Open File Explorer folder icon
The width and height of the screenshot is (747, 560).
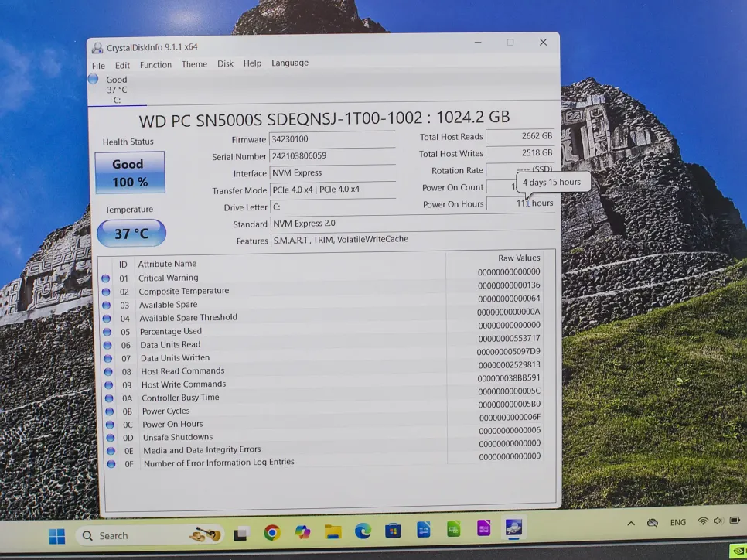[x=333, y=531]
